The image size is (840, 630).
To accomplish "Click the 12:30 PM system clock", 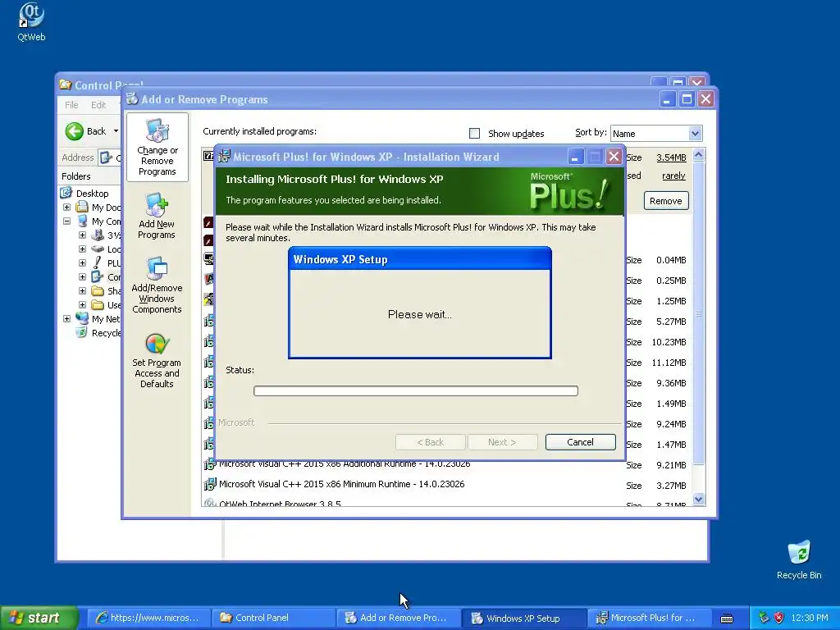I will click(x=810, y=618).
